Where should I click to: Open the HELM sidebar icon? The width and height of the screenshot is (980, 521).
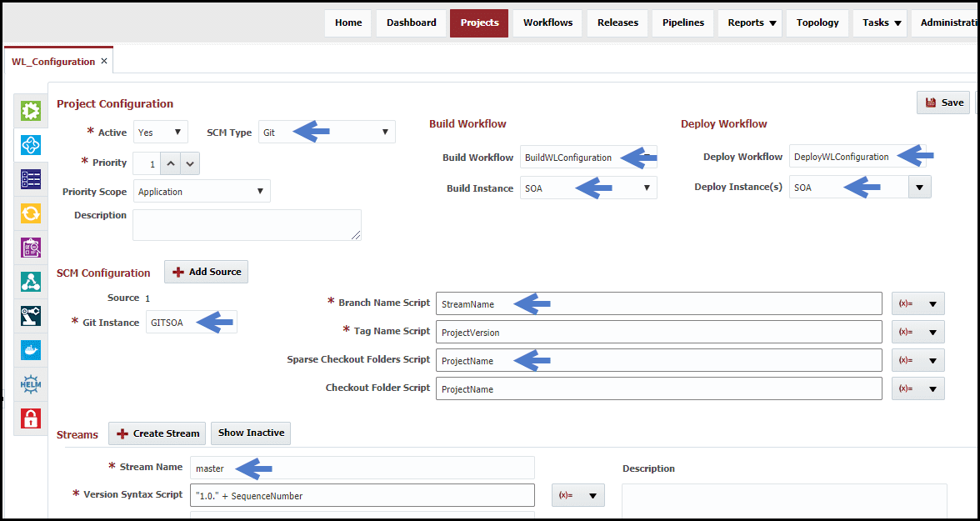click(x=31, y=384)
